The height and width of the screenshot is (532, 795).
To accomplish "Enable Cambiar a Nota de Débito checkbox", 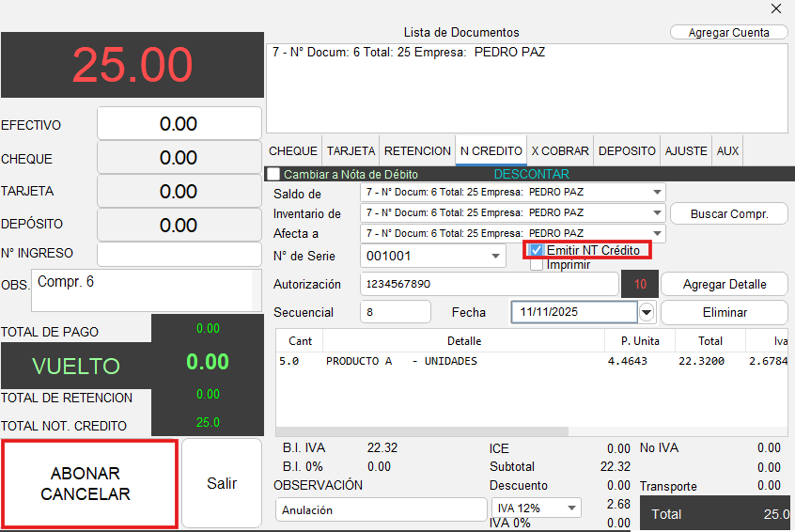I will coord(273,174).
